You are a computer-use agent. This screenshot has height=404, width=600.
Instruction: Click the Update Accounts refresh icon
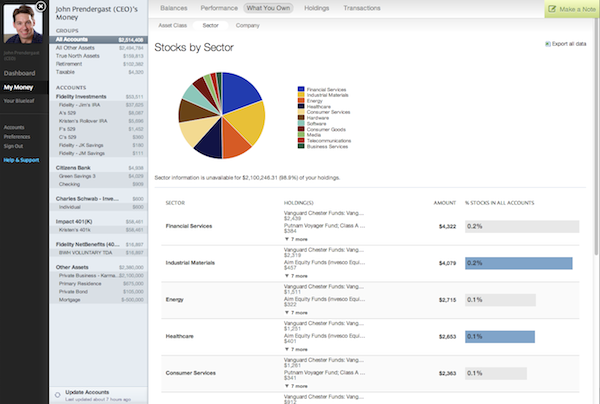[56, 394]
